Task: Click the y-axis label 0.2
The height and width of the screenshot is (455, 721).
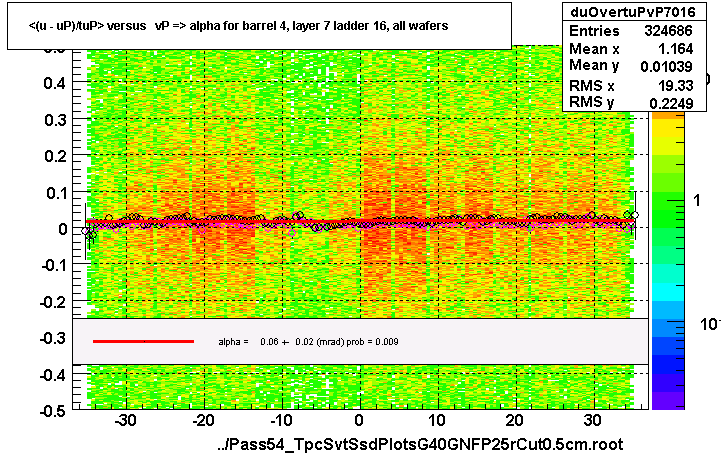Action: coord(55,156)
